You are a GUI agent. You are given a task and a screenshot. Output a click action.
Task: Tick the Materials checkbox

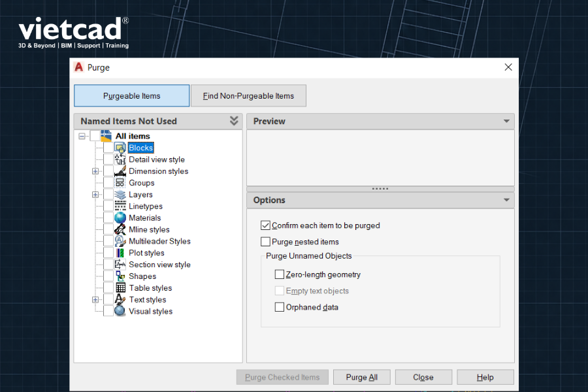click(108, 218)
